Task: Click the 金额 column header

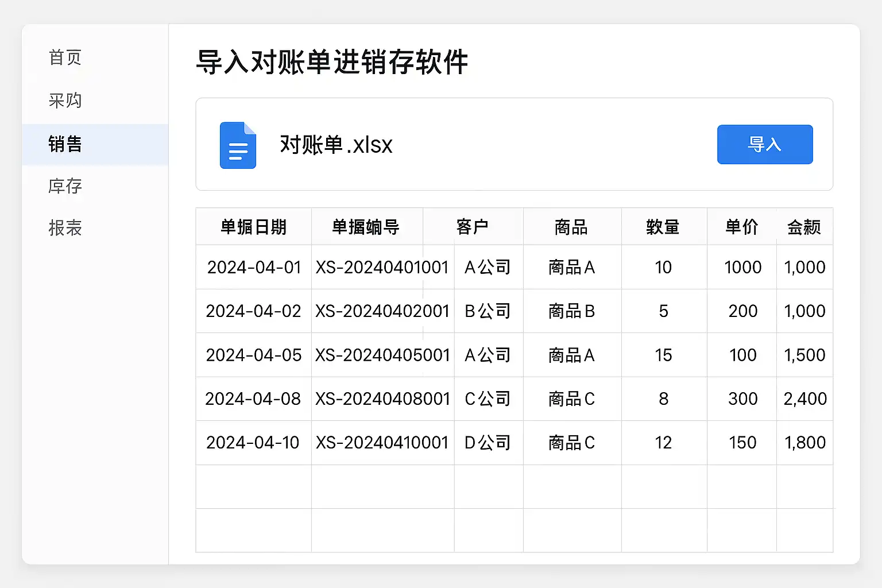Action: pos(804,227)
